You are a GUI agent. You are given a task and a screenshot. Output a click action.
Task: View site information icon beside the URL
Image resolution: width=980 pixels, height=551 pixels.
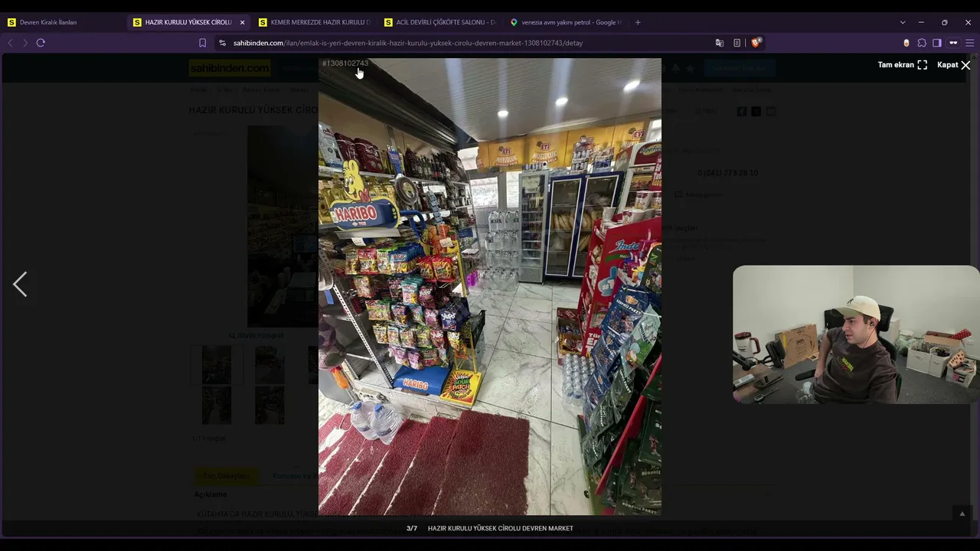pos(222,43)
